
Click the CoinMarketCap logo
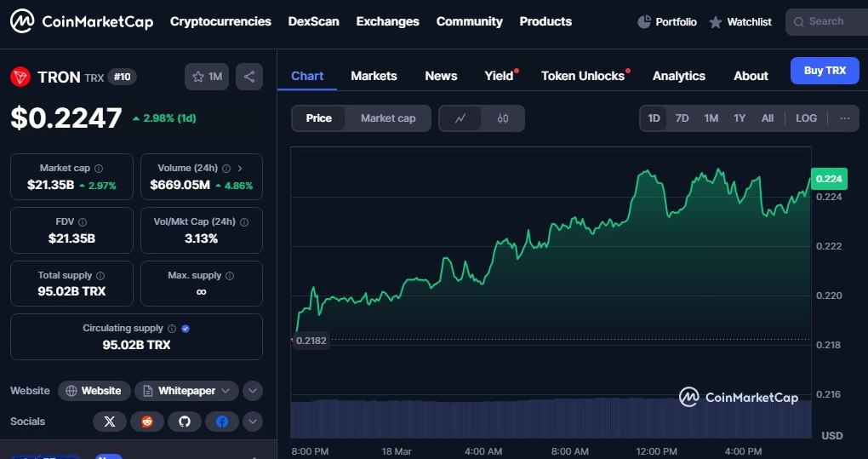click(x=82, y=21)
